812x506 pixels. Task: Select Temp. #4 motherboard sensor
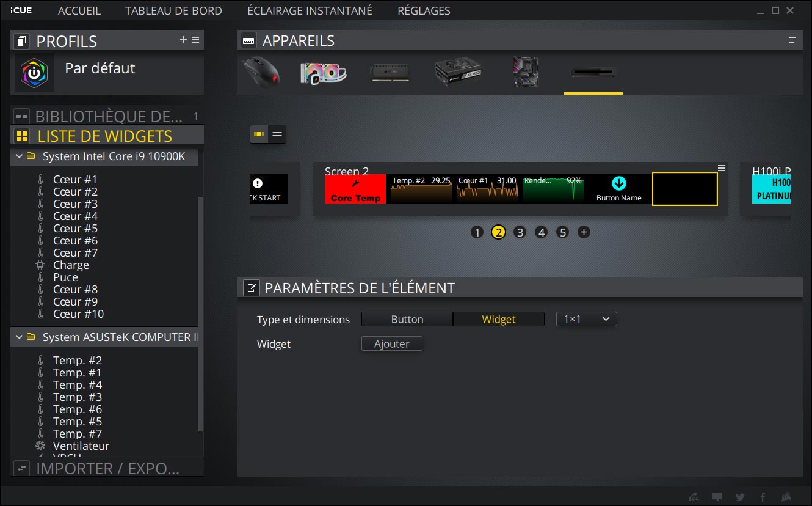[78, 385]
